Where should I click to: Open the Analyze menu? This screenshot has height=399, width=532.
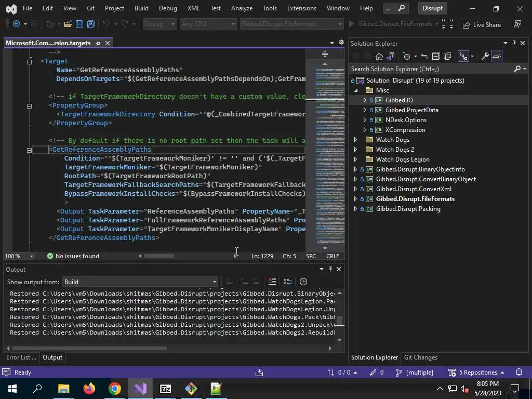(x=242, y=8)
